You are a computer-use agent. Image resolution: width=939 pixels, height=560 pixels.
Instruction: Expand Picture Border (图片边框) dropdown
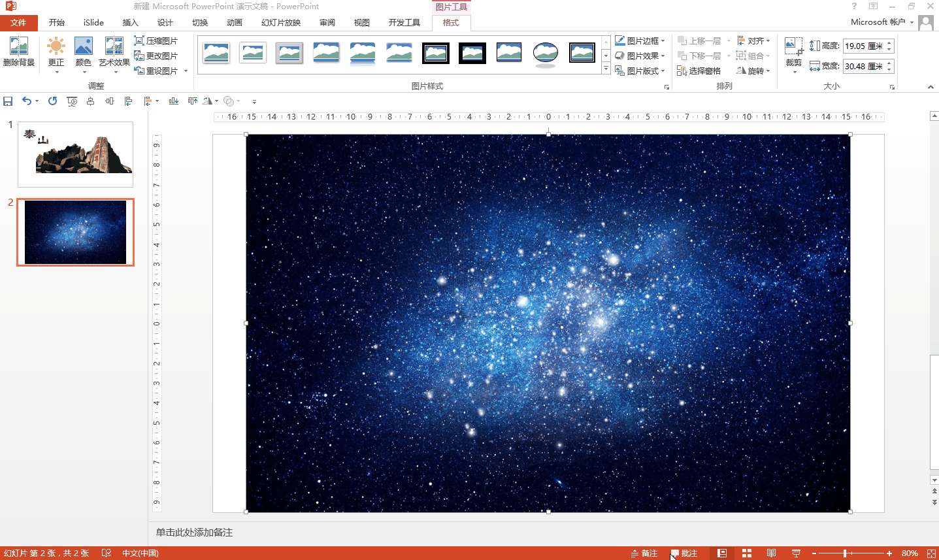point(640,41)
